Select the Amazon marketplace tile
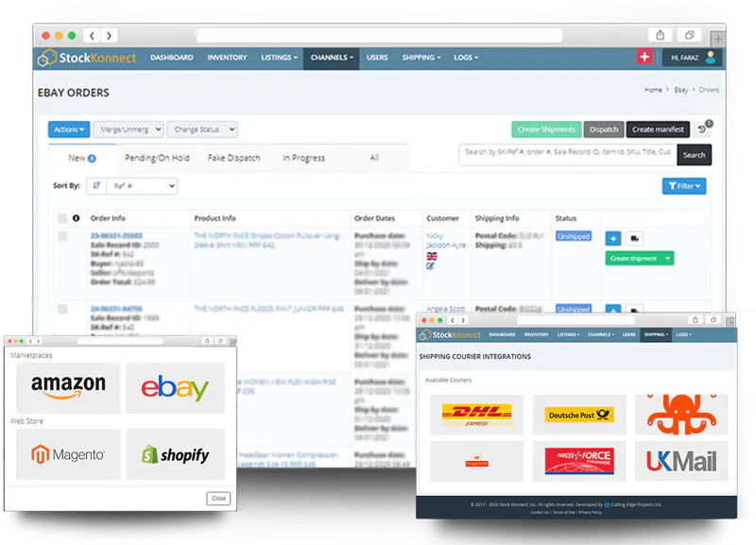Viewport: 756px width, 545px height. coord(68,387)
